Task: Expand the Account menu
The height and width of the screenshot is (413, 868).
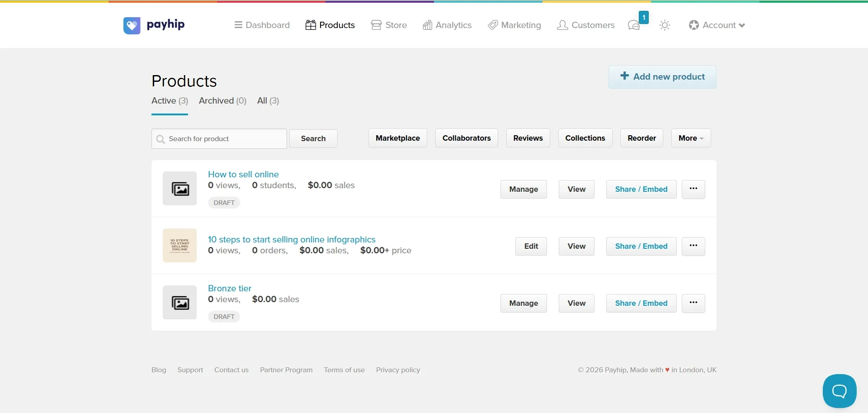Action: [717, 25]
